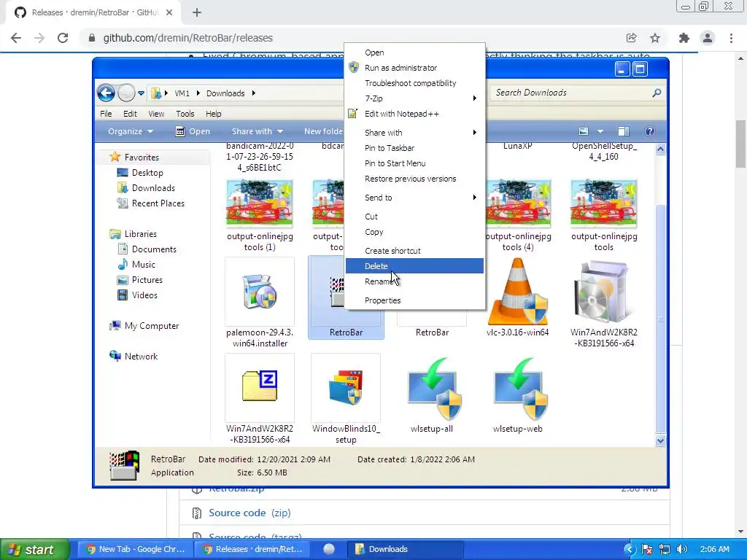
Task: Close the Releases Chrome tab
Action: [169, 13]
